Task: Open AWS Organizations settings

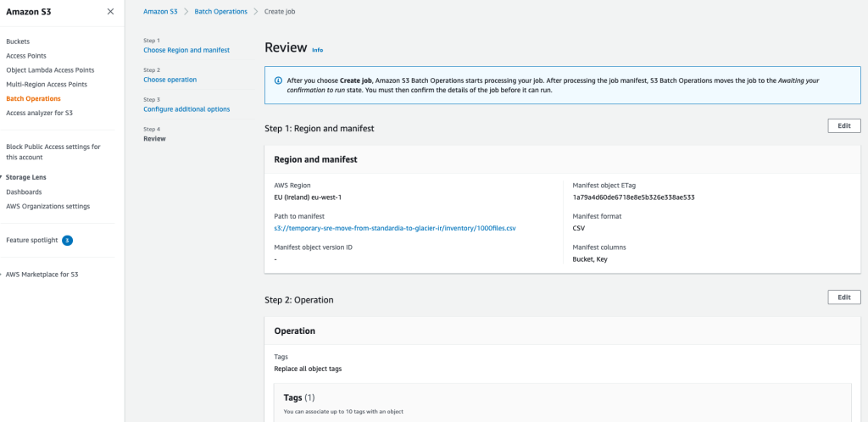Action: [x=47, y=206]
